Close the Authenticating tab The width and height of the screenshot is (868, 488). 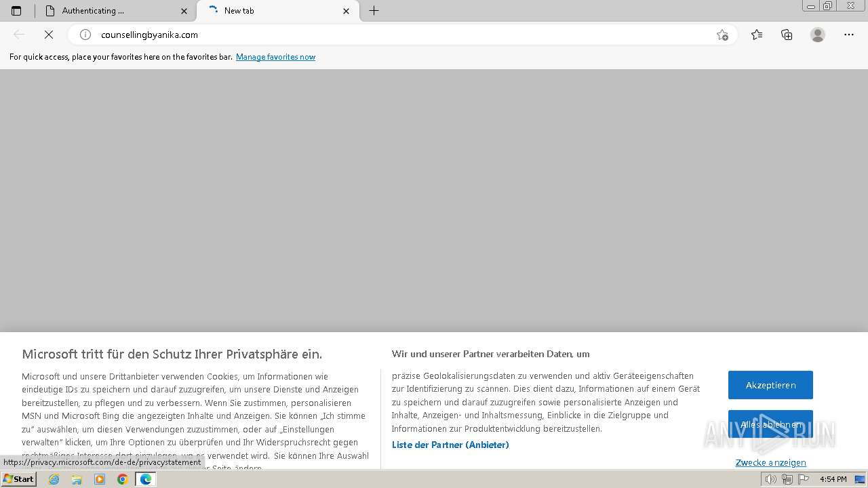(184, 11)
